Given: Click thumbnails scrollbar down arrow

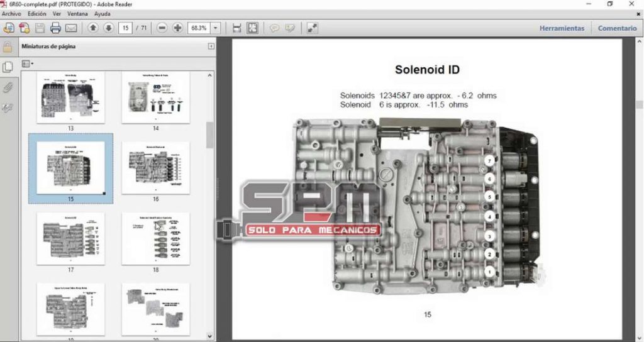Looking at the screenshot, I should coord(210,336).
